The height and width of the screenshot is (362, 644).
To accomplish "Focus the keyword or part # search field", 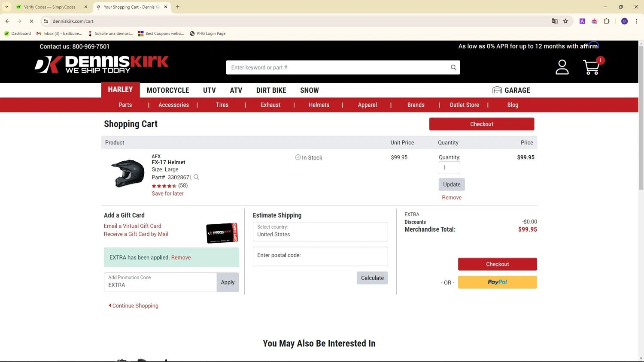I will [337, 67].
